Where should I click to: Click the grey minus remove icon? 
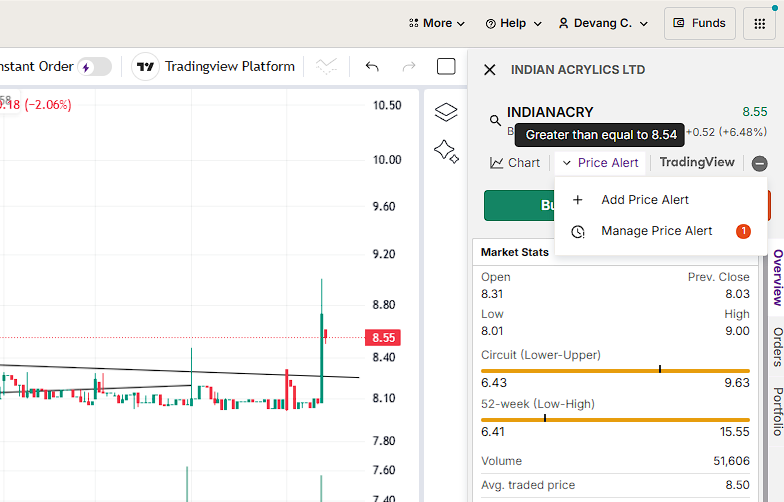click(x=760, y=164)
